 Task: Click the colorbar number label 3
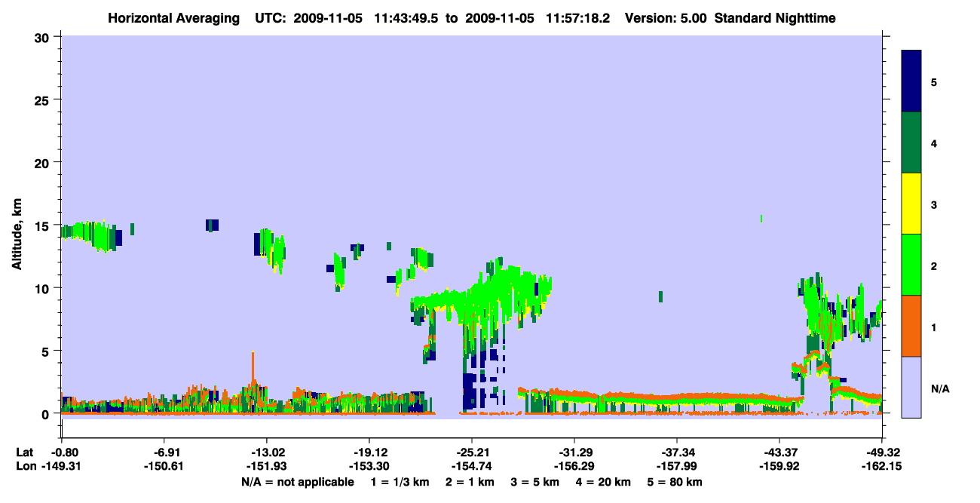point(933,204)
